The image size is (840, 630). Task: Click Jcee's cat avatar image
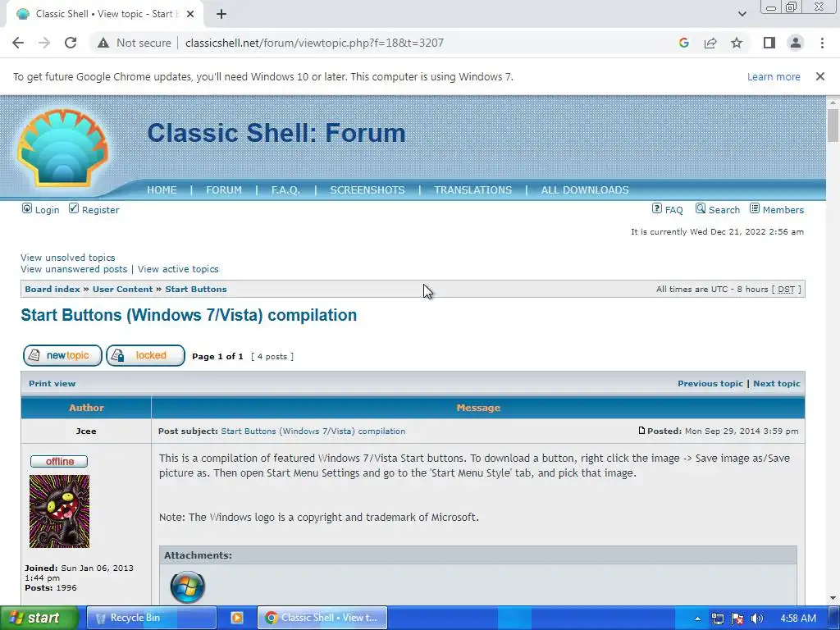point(59,512)
